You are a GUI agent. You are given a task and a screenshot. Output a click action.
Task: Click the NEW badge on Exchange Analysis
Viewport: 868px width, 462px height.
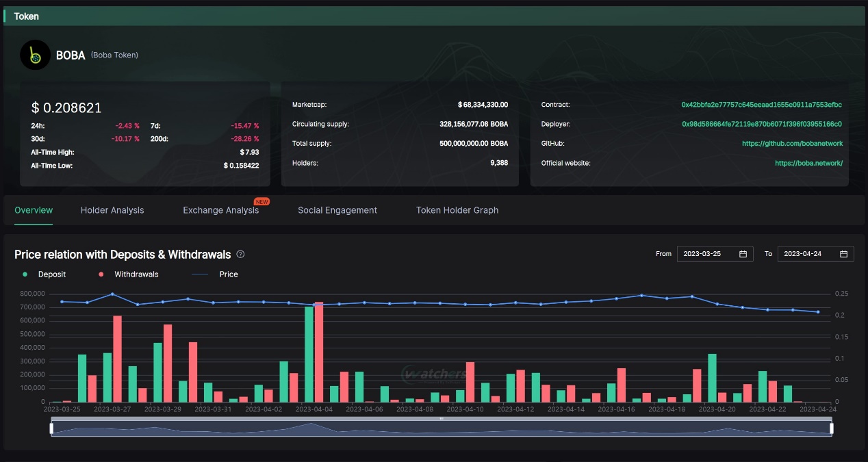(x=261, y=202)
